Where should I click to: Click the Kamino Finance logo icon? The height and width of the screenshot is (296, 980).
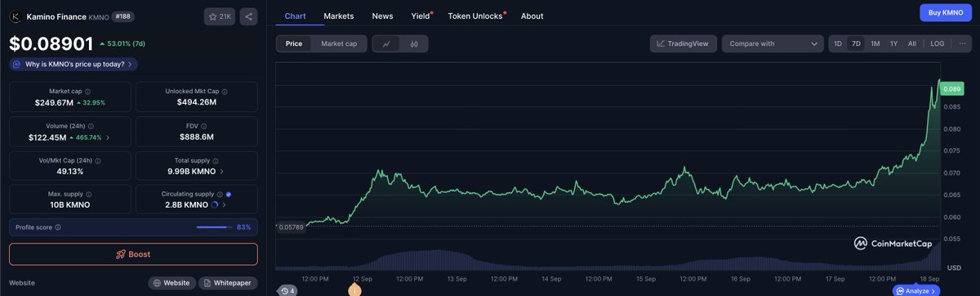16,16
